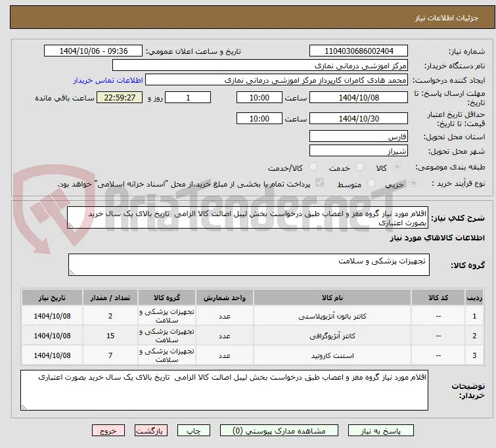Toggle the Islamic treasury payment checkbox
Screen dimensions: 496x448
pyautogui.click(x=319, y=183)
